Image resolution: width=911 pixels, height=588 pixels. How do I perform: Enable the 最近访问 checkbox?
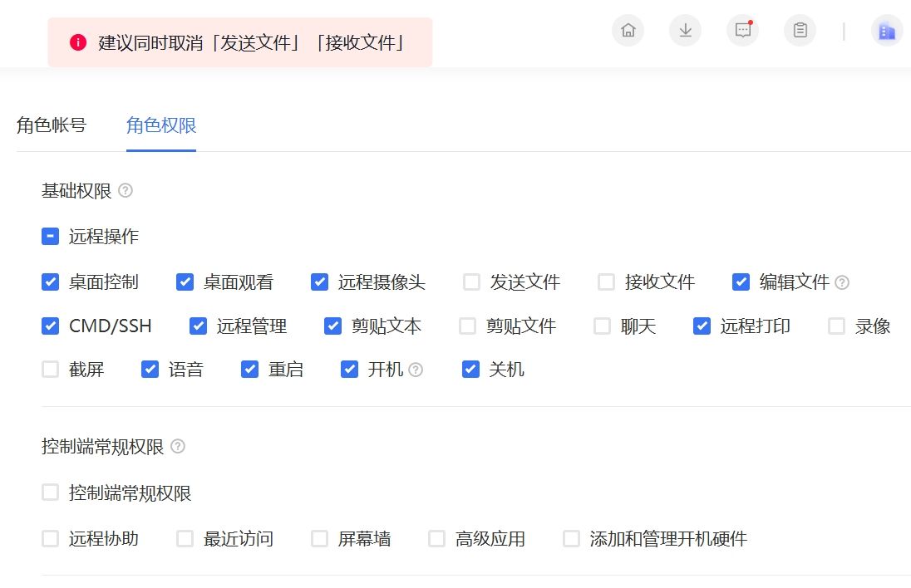pos(185,539)
